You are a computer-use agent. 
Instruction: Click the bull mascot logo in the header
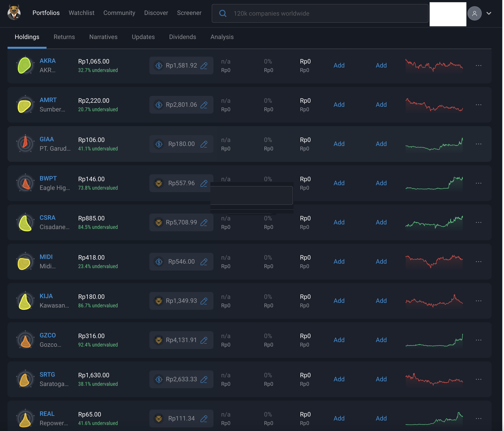click(x=14, y=12)
